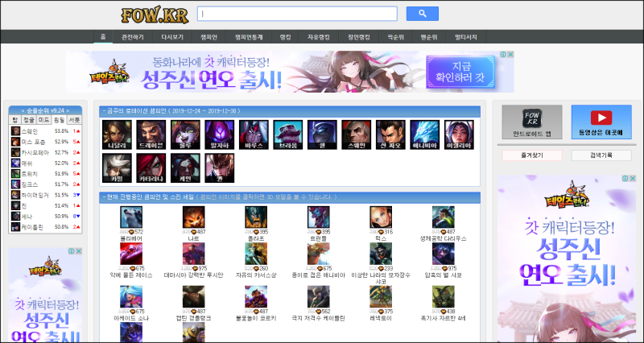
Task: Click 바루스 rotation champion portrait
Action: pos(254,134)
